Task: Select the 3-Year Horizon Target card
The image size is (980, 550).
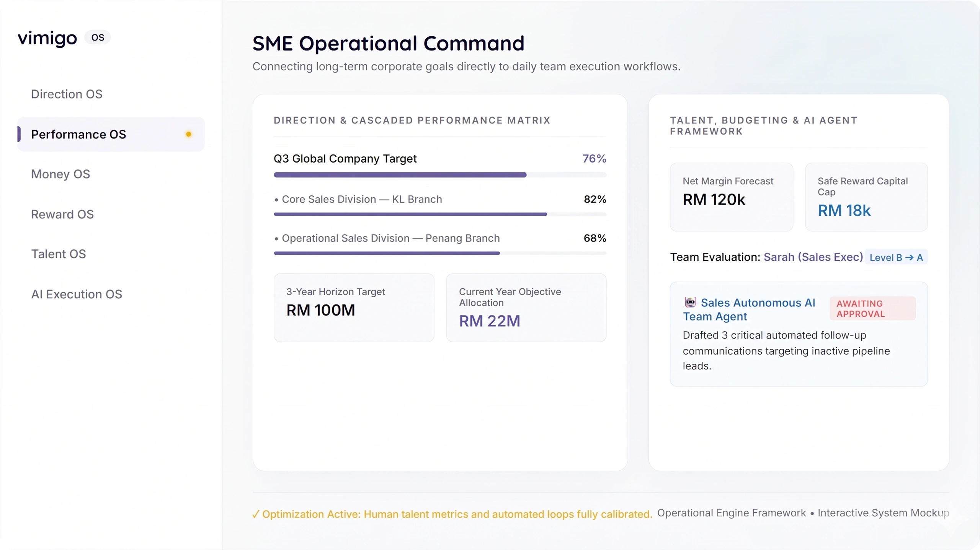Action: click(x=354, y=308)
